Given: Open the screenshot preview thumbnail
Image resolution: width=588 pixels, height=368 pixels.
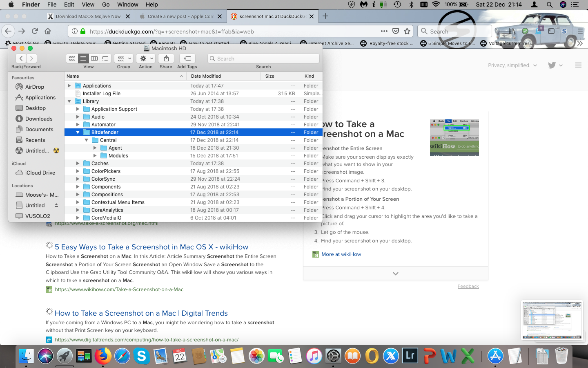Looking at the screenshot, I should pyautogui.click(x=552, y=320).
